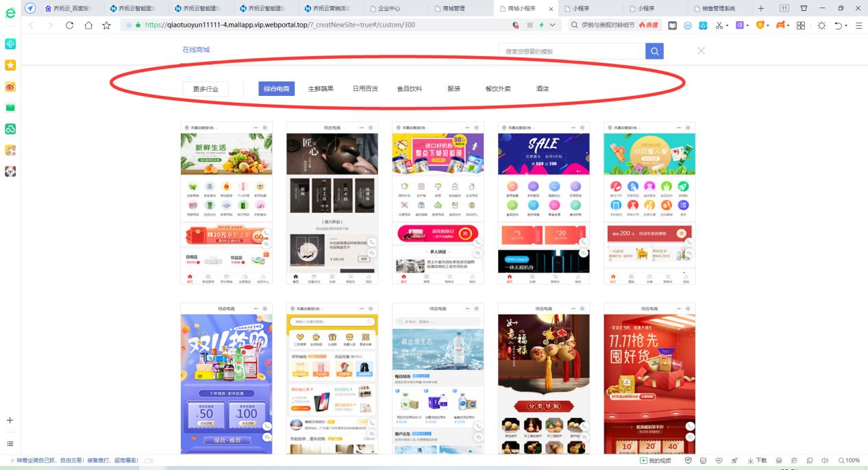Switch to the 生鲜蔬果 category tab
Image resolution: width=868 pixels, height=470 pixels.
[321, 88]
